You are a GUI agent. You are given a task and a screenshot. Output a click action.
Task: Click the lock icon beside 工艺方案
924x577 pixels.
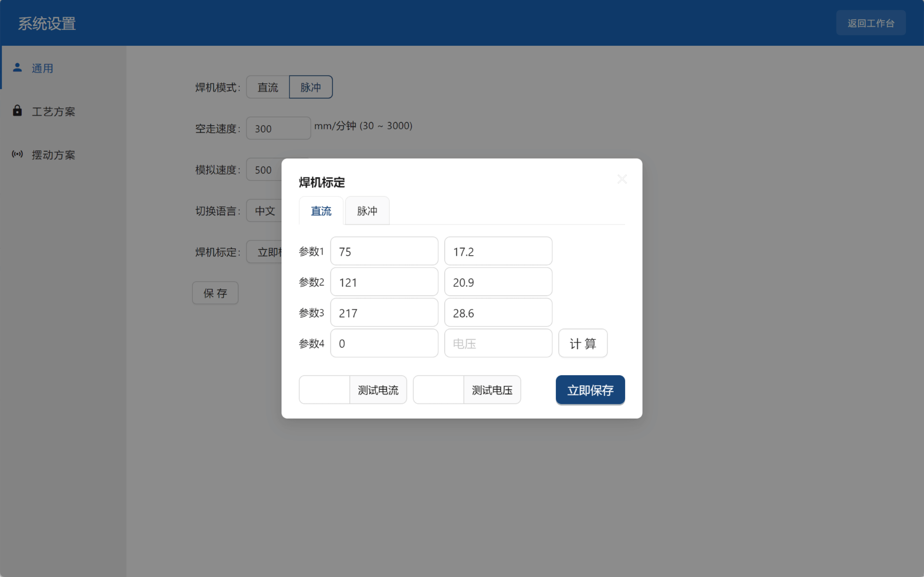coord(17,111)
